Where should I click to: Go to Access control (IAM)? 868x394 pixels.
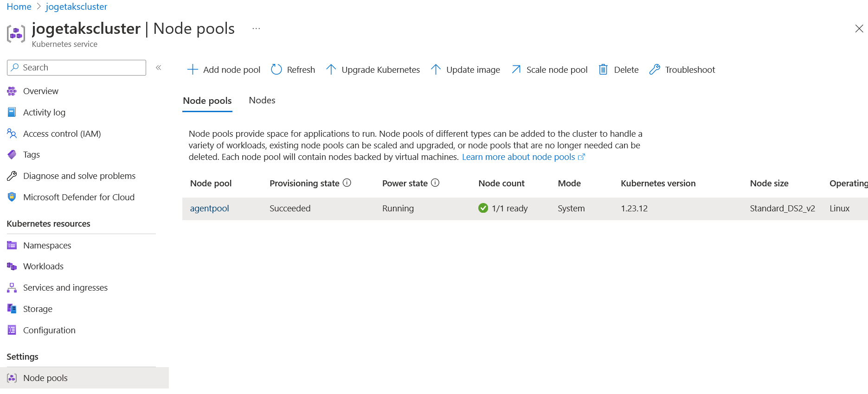coord(62,134)
